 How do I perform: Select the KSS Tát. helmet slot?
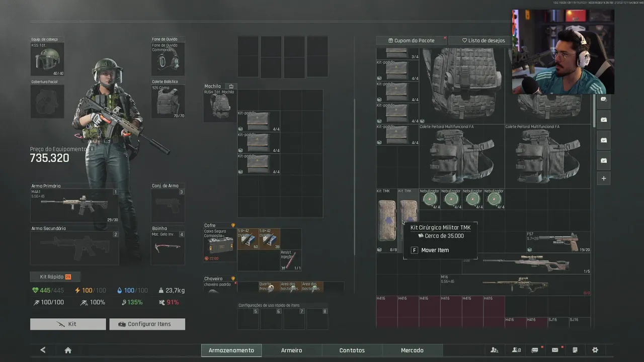47,59
